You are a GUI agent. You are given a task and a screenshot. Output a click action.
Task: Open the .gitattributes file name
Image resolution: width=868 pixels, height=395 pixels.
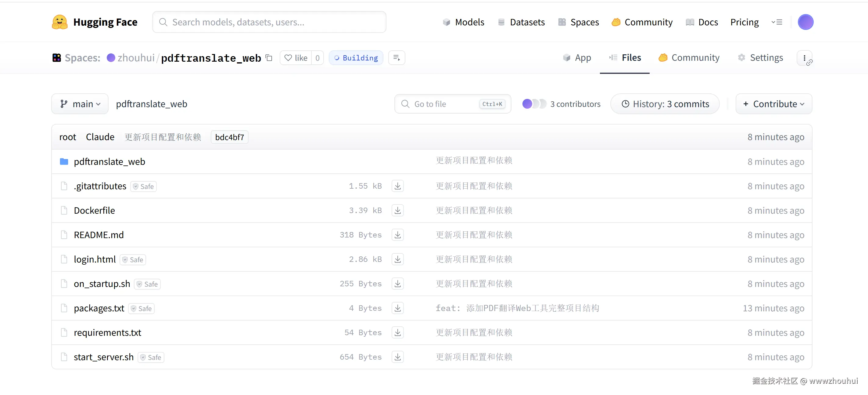(100, 186)
